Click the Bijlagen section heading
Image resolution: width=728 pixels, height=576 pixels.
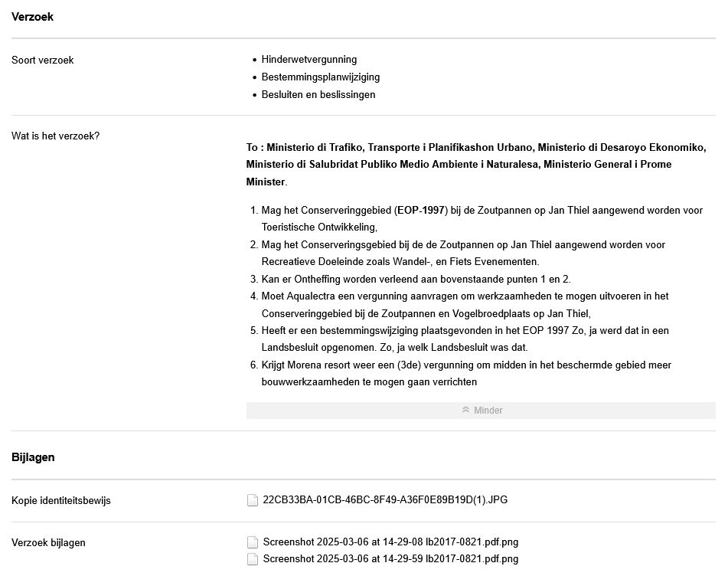33,457
